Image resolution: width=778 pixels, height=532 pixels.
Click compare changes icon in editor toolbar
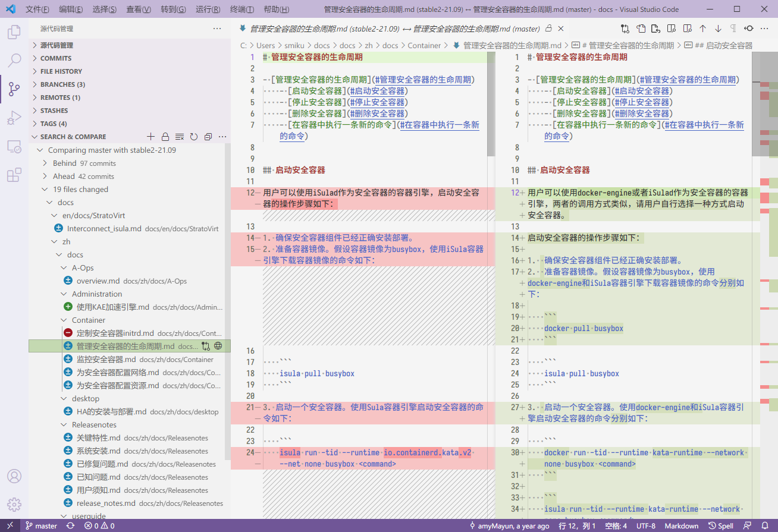pos(625,29)
